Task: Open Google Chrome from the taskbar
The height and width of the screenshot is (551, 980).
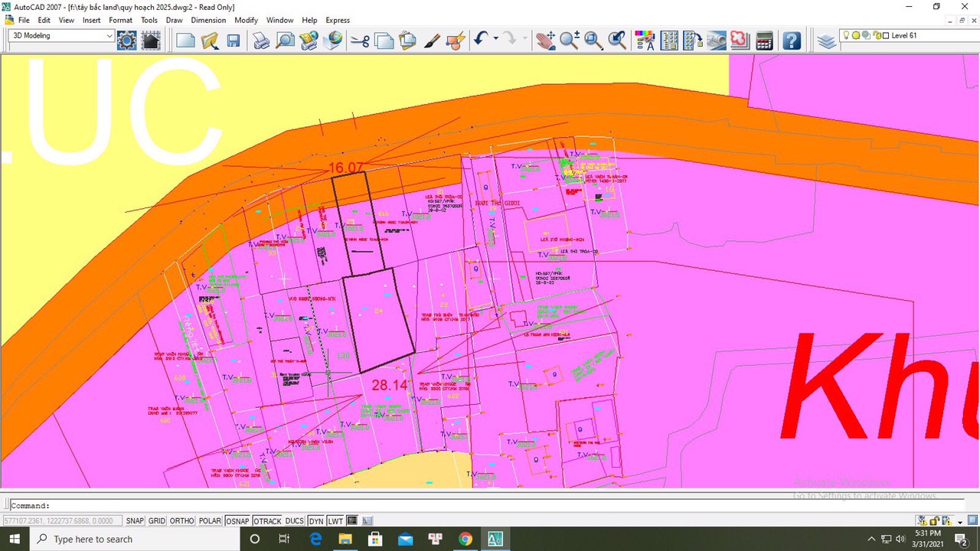Action: pyautogui.click(x=465, y=539)
